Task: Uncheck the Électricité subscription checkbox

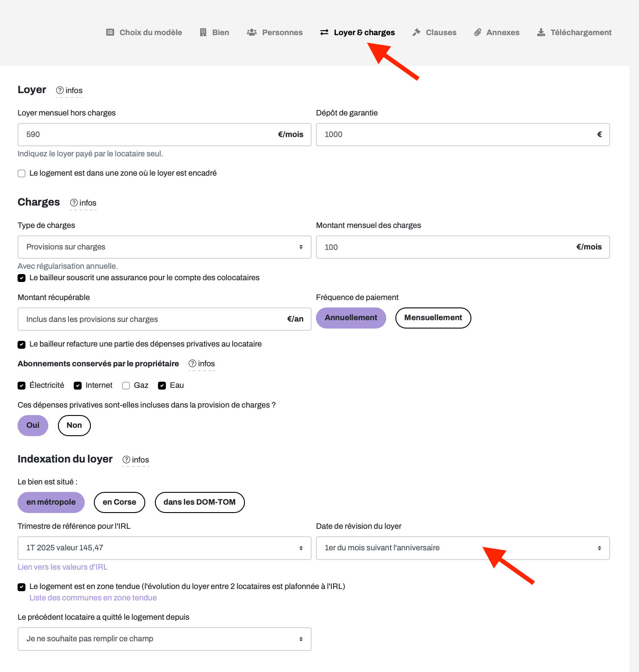Action: click(22, 386)
